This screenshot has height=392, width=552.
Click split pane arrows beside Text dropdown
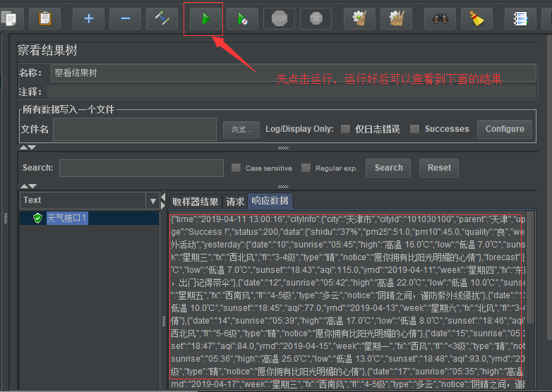163,201
